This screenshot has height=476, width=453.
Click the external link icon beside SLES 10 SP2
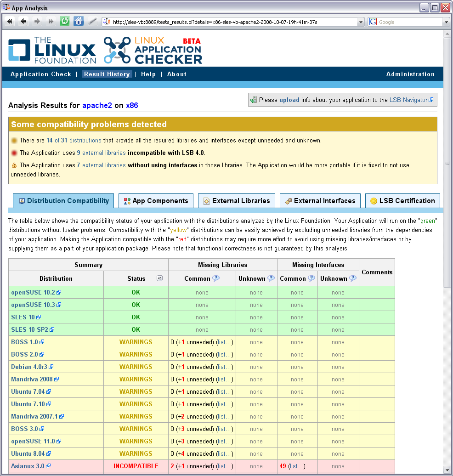coord(52,330)
